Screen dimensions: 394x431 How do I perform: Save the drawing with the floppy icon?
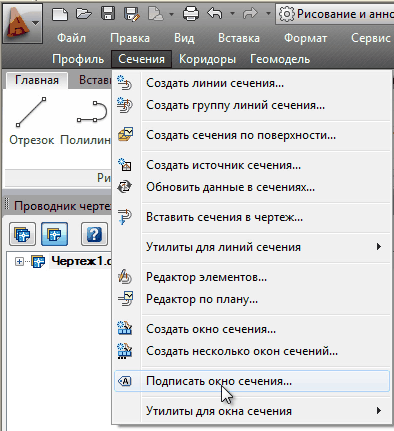(108, 14)
